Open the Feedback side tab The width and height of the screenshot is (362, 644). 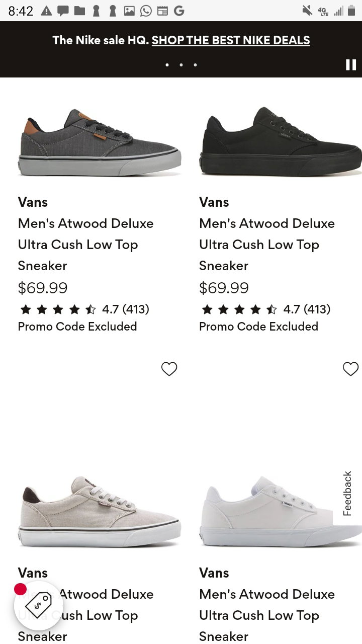347,494
